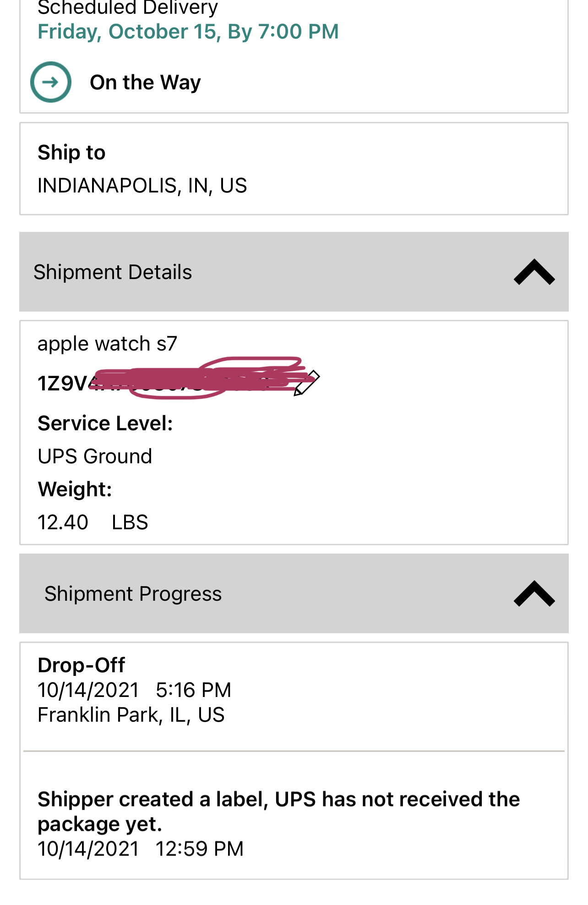588x905 pixels.
Task: Tap the Franklin Park, IL, US location
Action: (131, 715)
